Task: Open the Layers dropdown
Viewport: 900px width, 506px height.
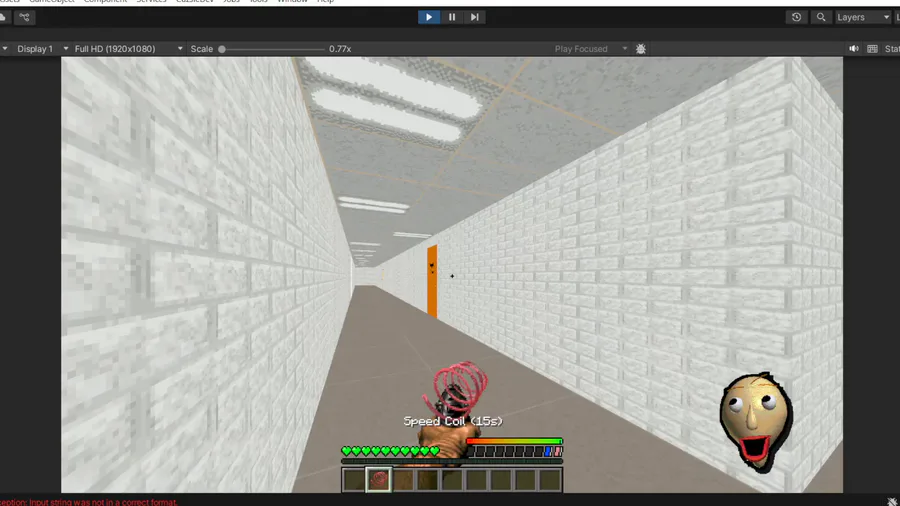Action: tap(862, 17)
